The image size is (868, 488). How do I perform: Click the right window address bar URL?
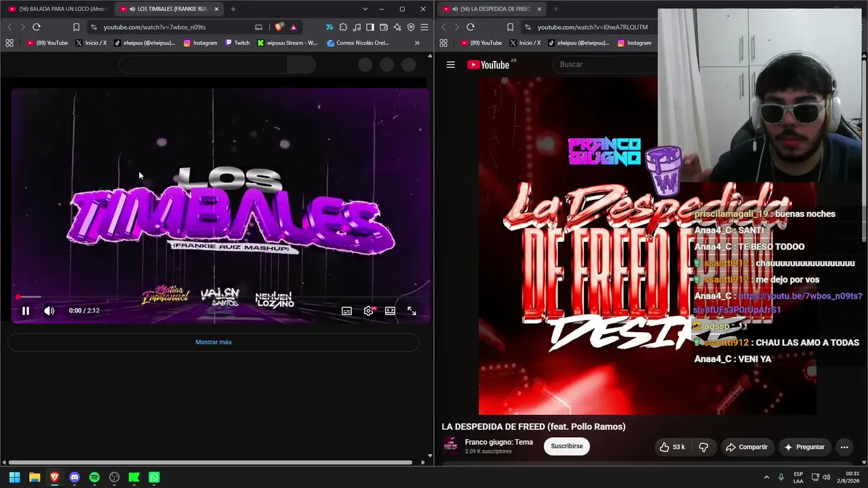coord(593,27)
